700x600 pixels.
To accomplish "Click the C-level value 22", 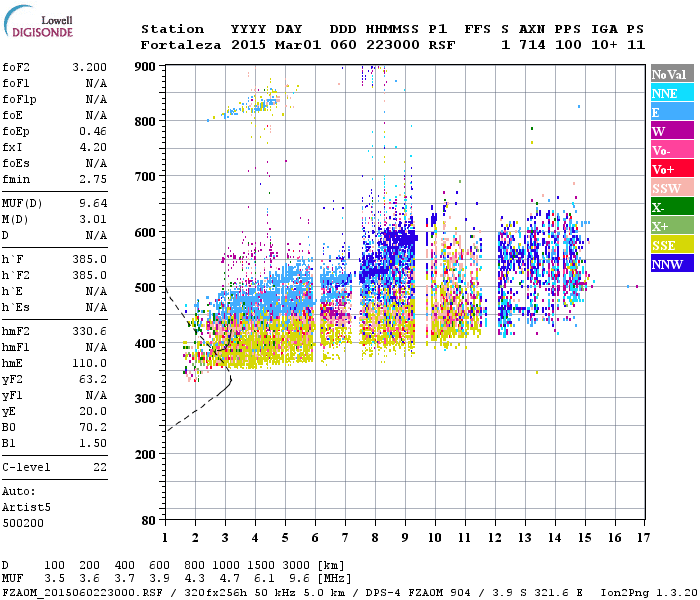I will 100,468.
